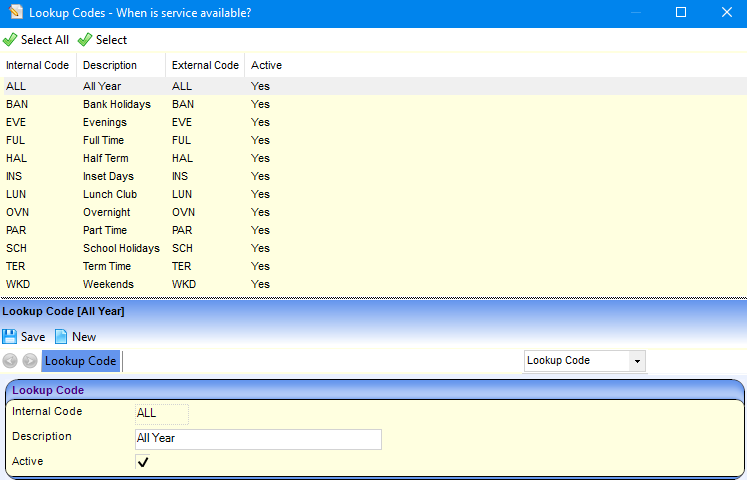Click into the Description text field
The image size is (747, 480).
[258, 439]
